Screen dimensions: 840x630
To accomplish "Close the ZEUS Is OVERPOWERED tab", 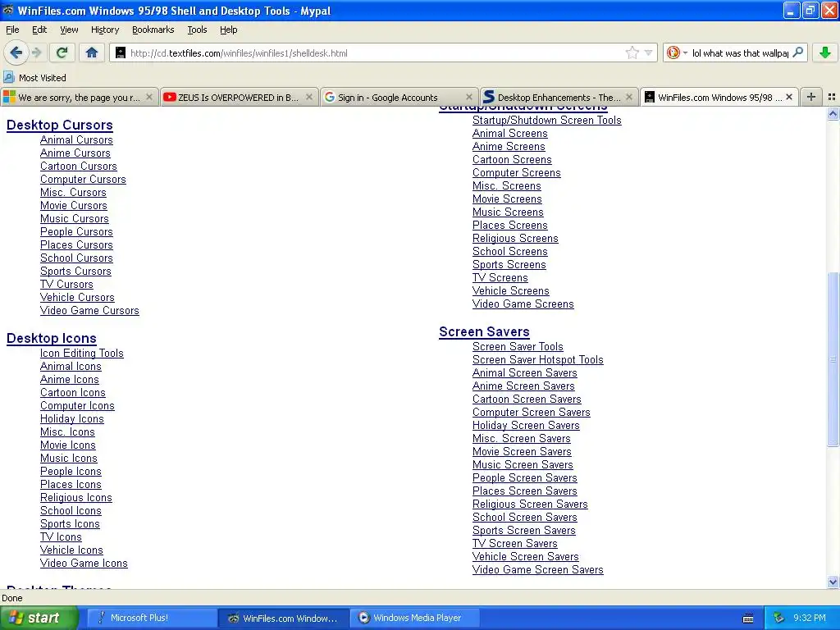I will click(x=308, y=97).
